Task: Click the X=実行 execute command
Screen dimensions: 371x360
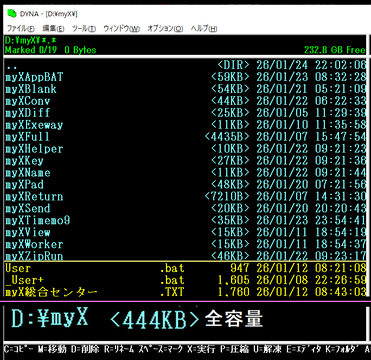Action: (201, 349)
